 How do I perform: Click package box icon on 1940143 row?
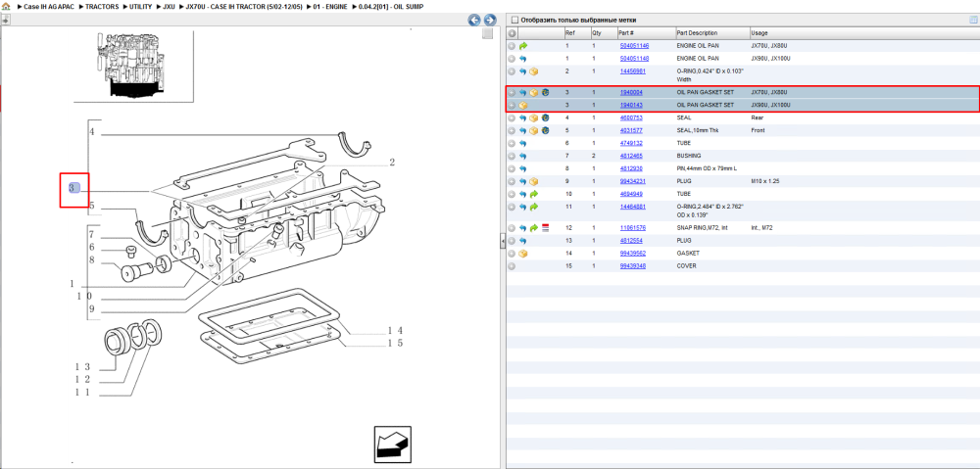[523, 105]
